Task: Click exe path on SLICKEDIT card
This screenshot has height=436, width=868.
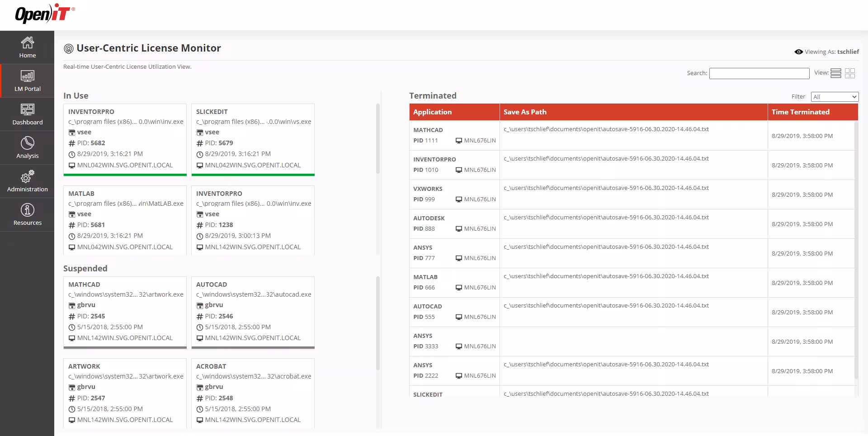Action: [254, 122]
